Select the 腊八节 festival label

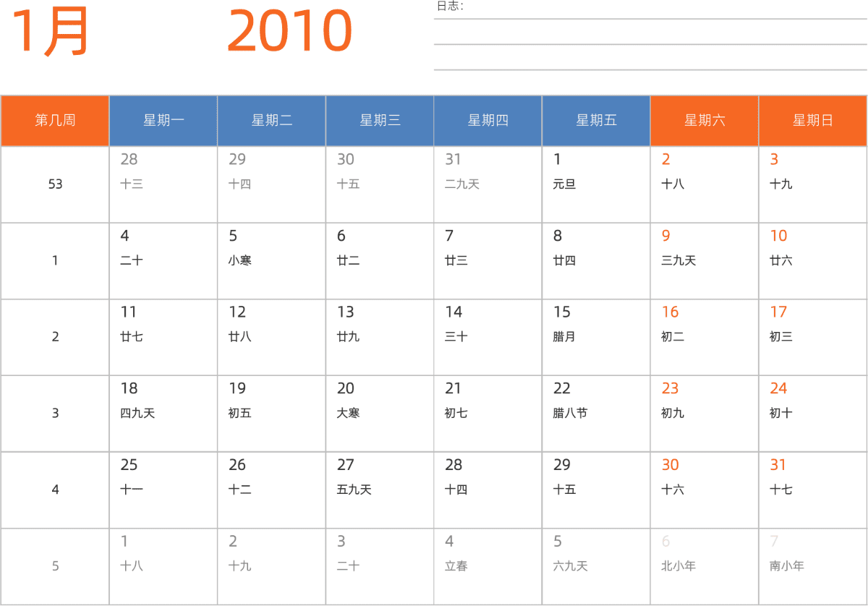[570, 414]
